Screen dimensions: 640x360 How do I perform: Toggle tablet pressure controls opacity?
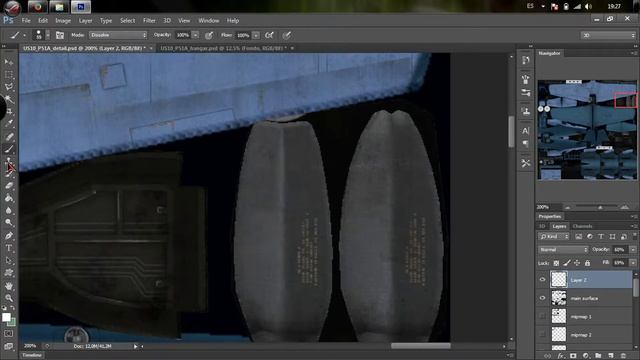[209, 36]
